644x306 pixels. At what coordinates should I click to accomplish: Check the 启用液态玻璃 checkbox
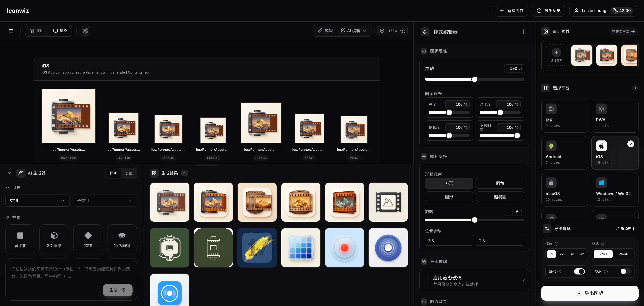[x=427, y=280]
